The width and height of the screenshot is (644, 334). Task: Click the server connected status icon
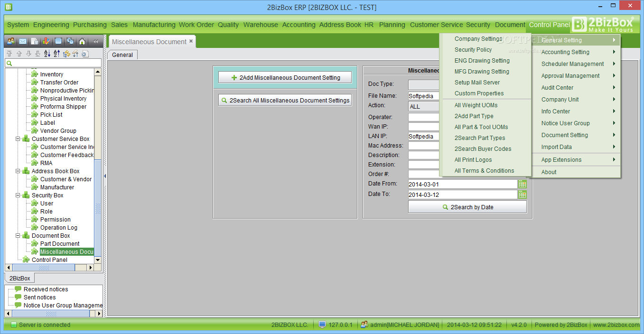[x=13, y=325]
